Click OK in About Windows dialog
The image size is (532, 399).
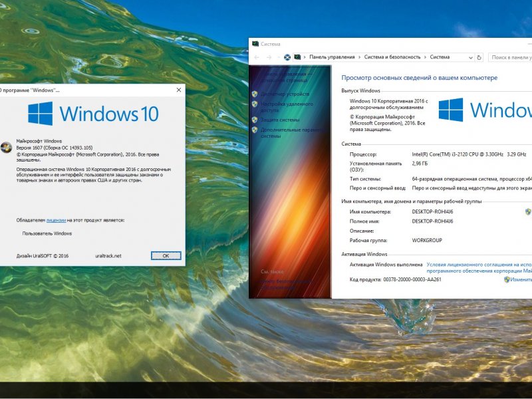(x=166, y=256)
